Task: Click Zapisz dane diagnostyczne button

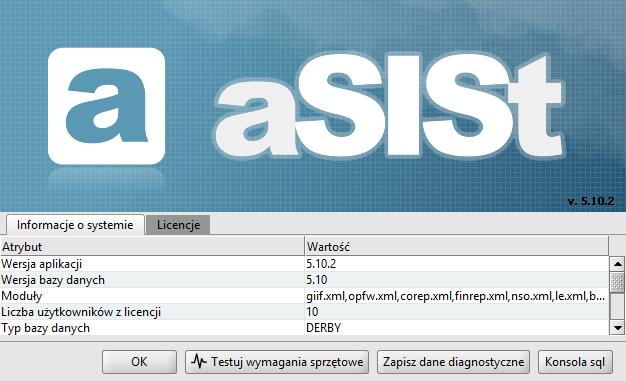Action: click(x=453, y=362)
